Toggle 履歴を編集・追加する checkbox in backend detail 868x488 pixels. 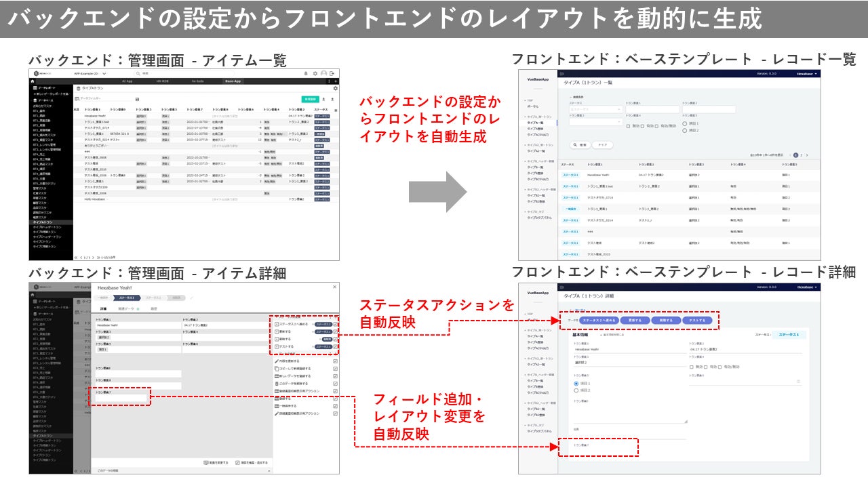pos(237,463)
